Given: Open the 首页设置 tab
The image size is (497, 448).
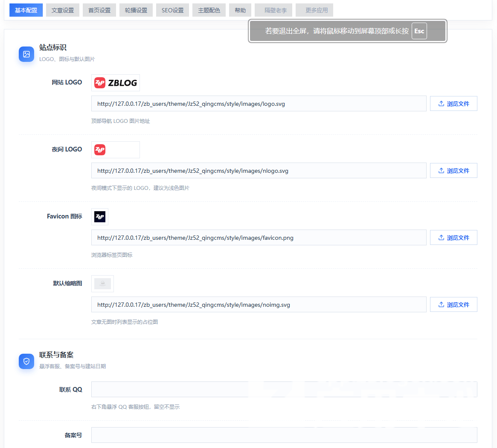Looking at the screenshot, I should [99, 10].
